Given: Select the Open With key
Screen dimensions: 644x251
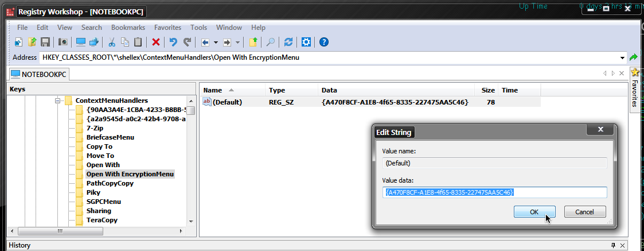Looking at the screenshot, I should click(103, 165).
